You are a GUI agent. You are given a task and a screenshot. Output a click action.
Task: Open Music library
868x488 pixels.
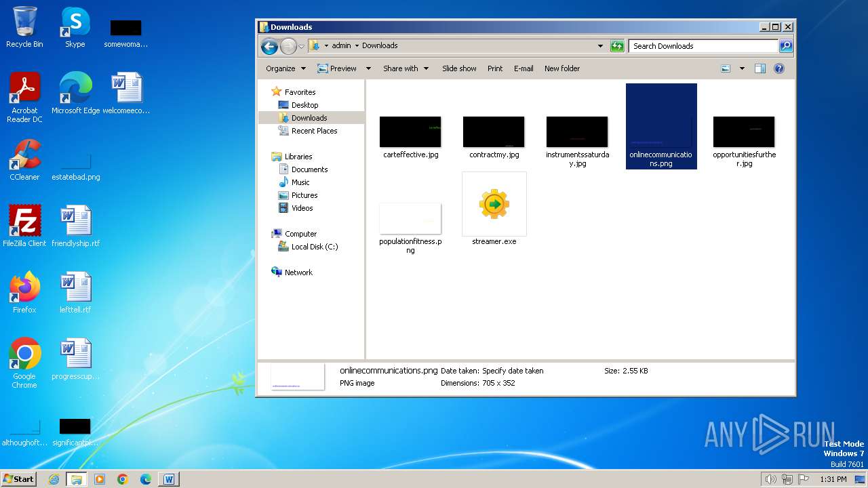(300, 182)
